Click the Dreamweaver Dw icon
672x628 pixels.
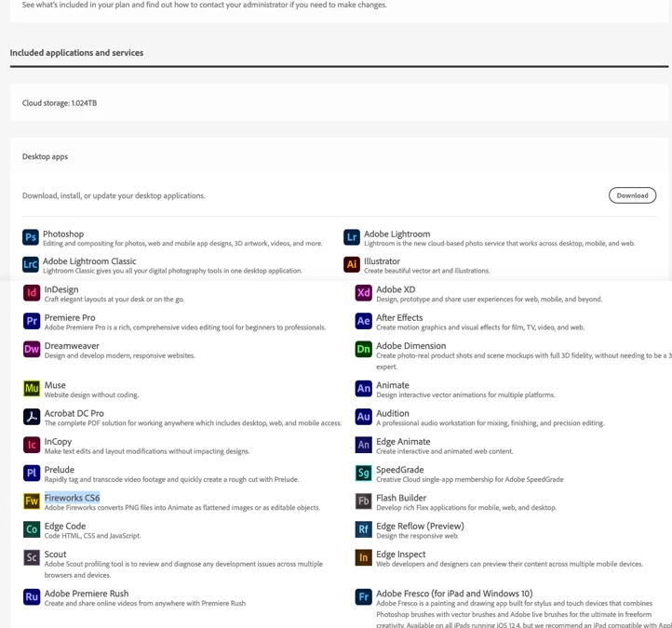pyautogui.click(x=32, y=349)
